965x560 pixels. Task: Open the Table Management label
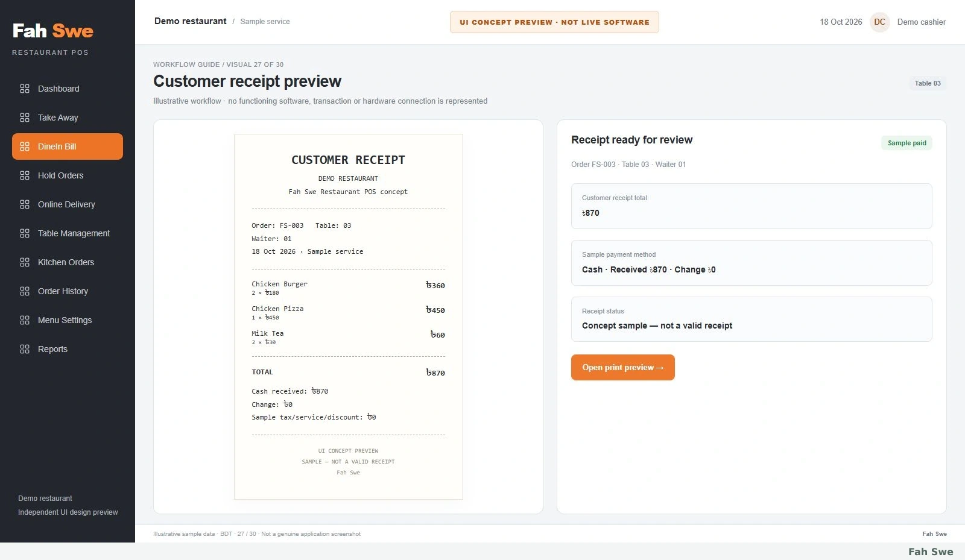[74, 233]
